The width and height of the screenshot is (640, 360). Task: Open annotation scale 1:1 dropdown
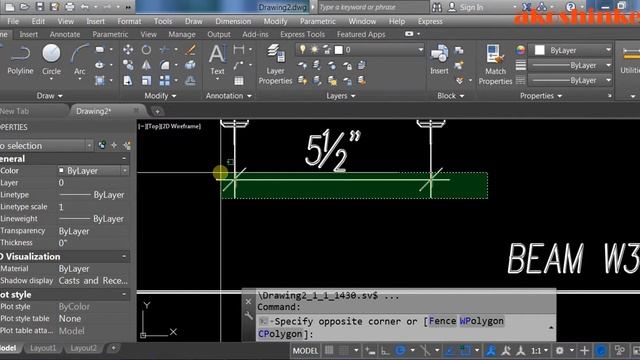point(539,351)
